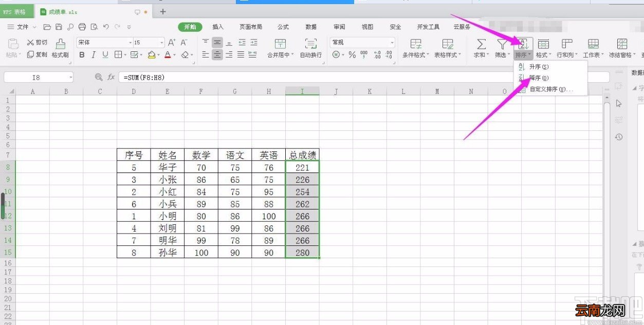Screen dimensions: 644x325
Task: Select the 成绩单.xls document tab
Action: click(x=94, y=11)
